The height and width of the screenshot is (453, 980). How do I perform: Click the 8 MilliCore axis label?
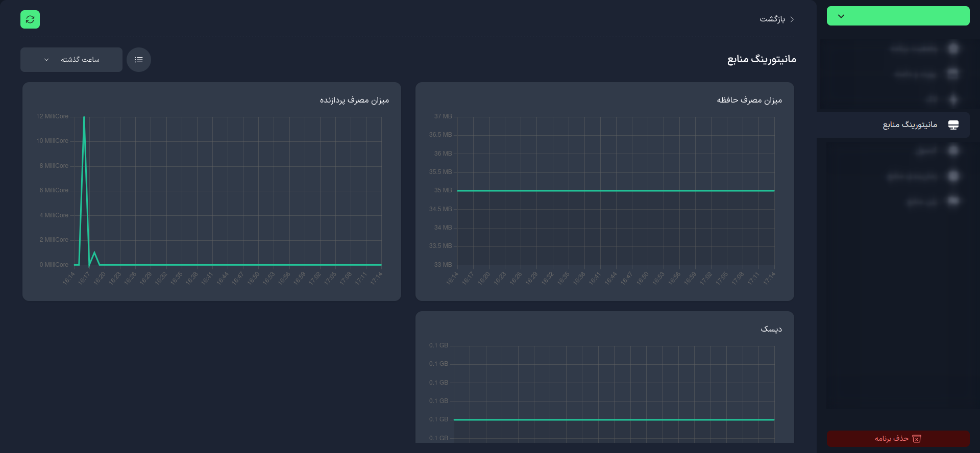pos(54,166)
